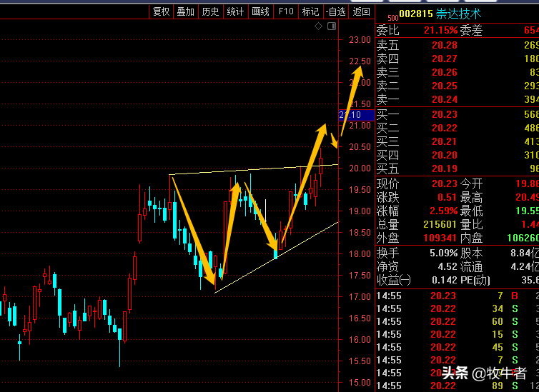Click the PE(动) label
This screenshot has width=539, height=392.
[475, 280]
